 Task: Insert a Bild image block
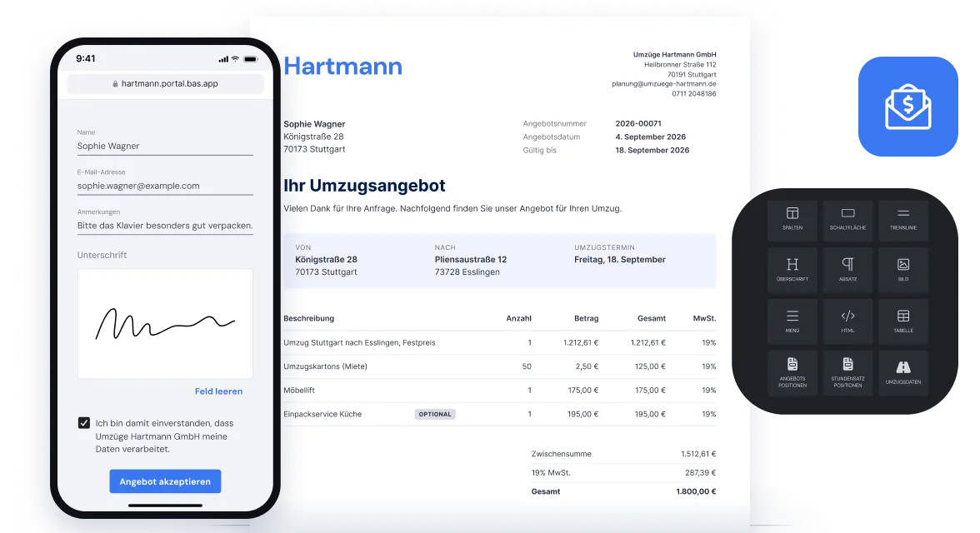(x=903, y=270)
